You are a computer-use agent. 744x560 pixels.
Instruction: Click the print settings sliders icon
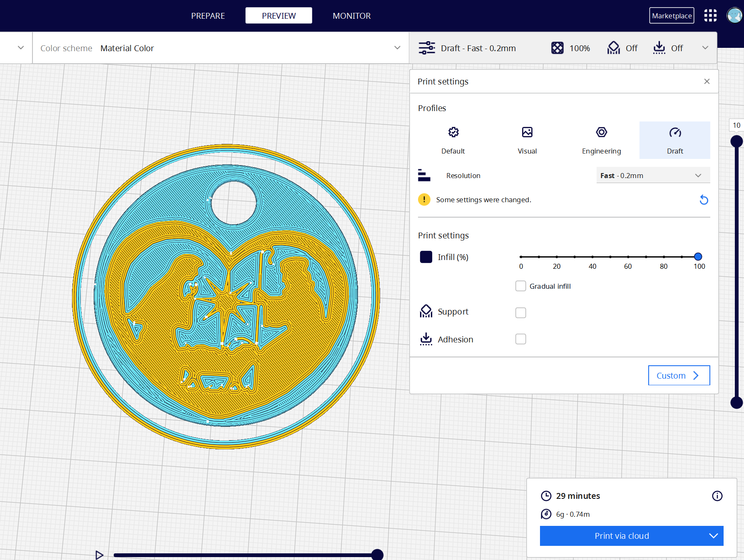point(427,48)
